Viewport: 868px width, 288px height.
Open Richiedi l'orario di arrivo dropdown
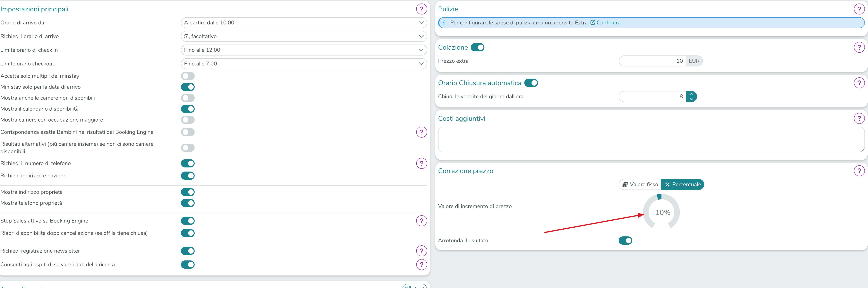304,36
